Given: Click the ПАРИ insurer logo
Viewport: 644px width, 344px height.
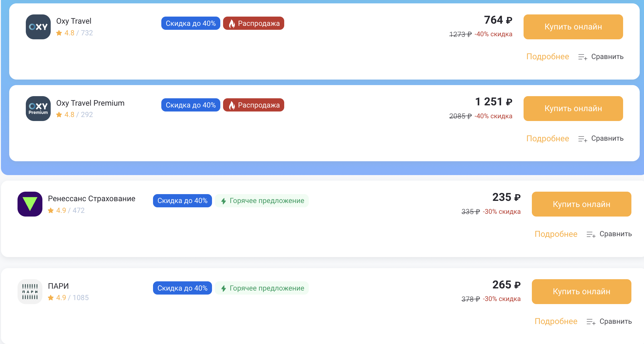Looking at the screenshot, I should (30, 291).
